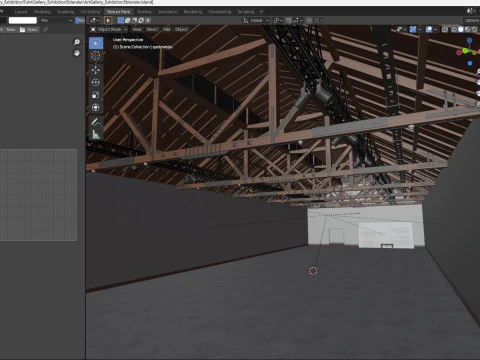Click the toggle X-ray icon
Screen dimensions: 480x360
pos(445,30)
